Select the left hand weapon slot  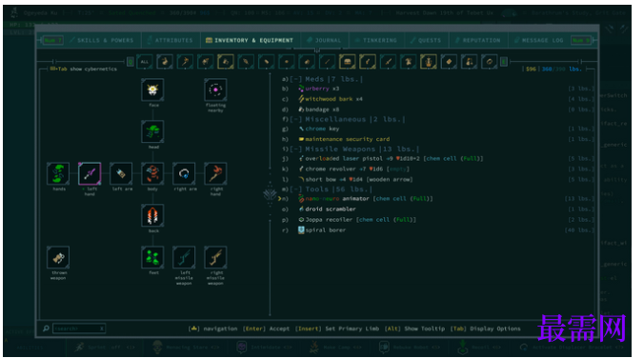pos(90,173)
